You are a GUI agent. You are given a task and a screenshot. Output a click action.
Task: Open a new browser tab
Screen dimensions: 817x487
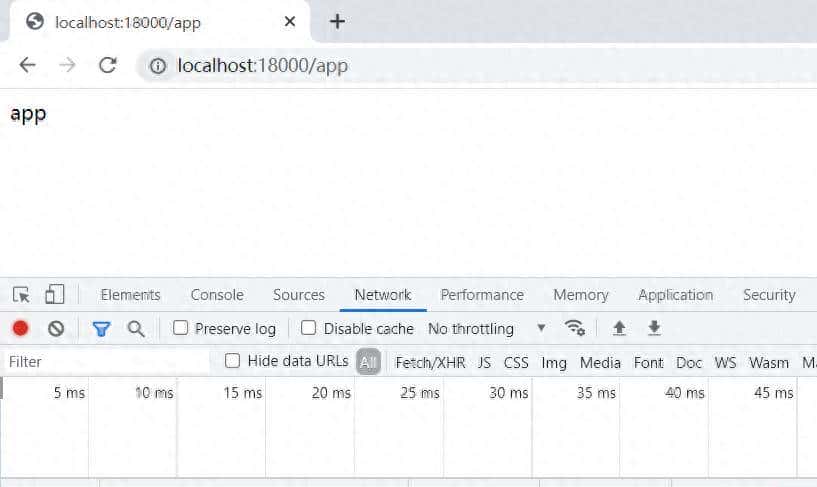point(337,22)
